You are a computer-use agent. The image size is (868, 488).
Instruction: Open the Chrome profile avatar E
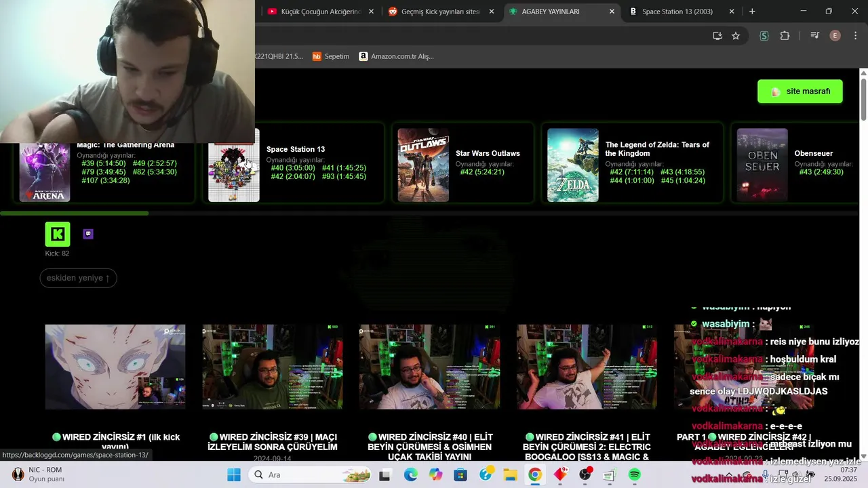click(x=835, y=36)
